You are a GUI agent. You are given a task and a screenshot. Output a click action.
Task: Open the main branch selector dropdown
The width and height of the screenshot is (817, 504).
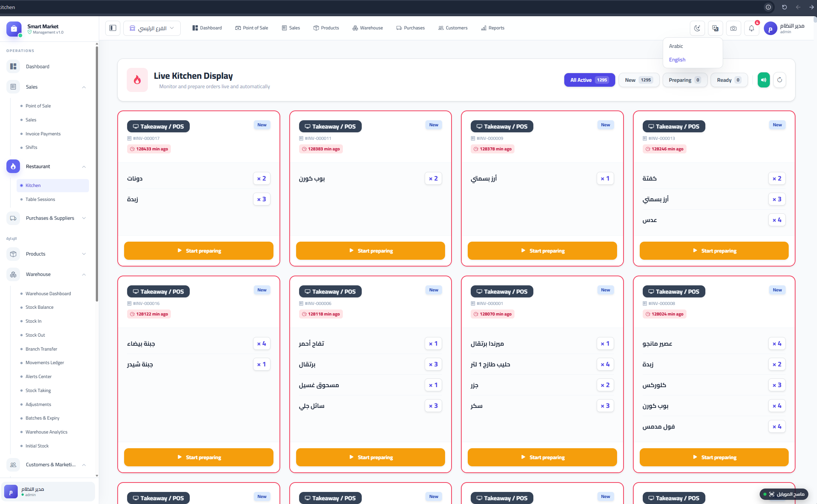point(152,28)
